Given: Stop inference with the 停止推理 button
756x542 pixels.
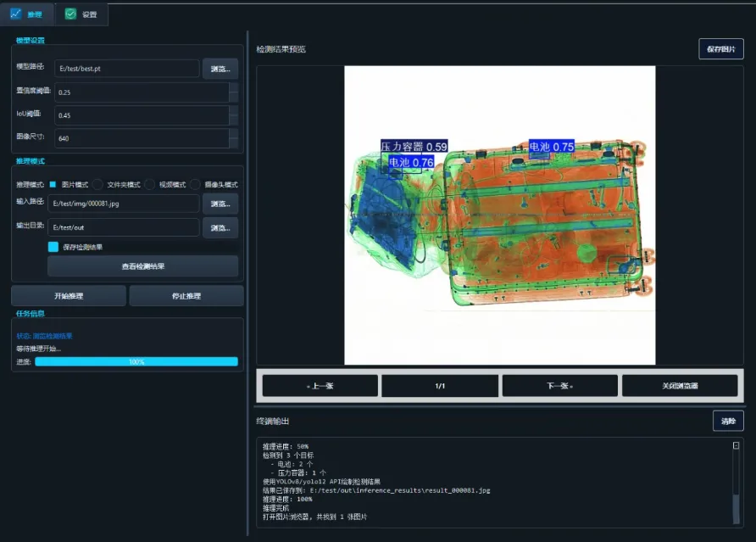Looking at the screenshot, I should tap(186, 296).
